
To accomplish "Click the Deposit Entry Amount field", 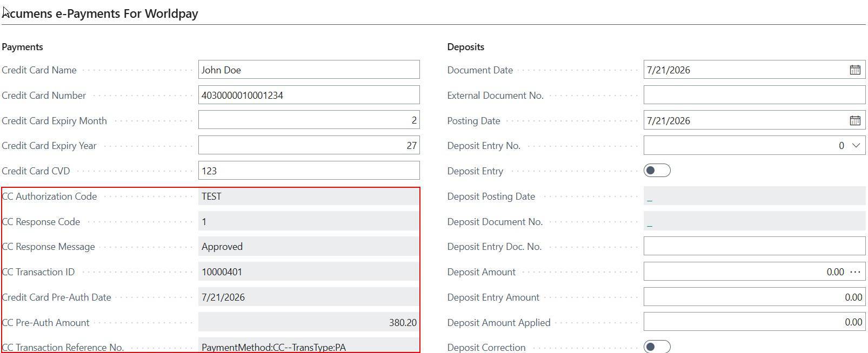I will pyautogui.click(x=754, y=297).
